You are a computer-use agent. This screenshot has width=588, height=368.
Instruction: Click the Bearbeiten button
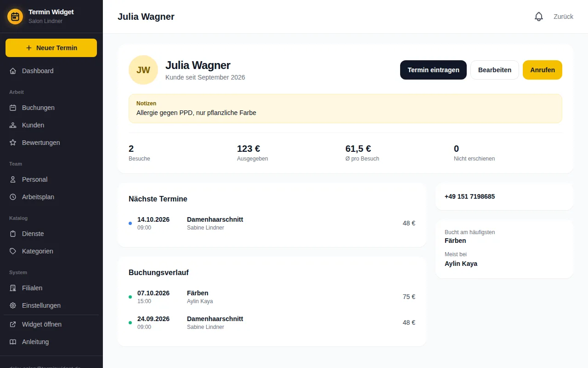pos(495,70)
